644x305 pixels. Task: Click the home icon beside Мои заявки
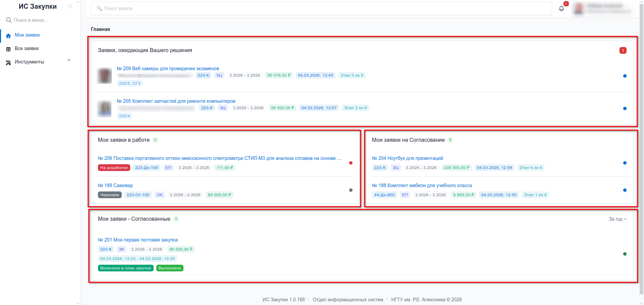point(8,35)
